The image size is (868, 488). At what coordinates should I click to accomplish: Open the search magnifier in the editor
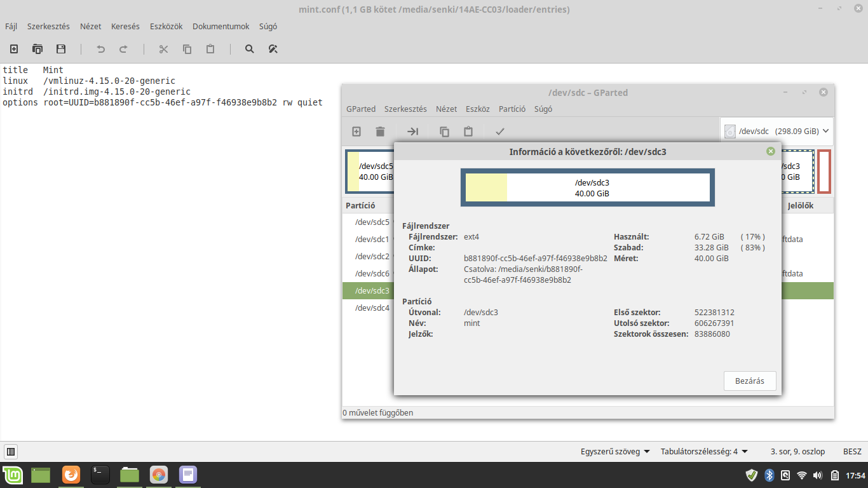click(250, 49)
